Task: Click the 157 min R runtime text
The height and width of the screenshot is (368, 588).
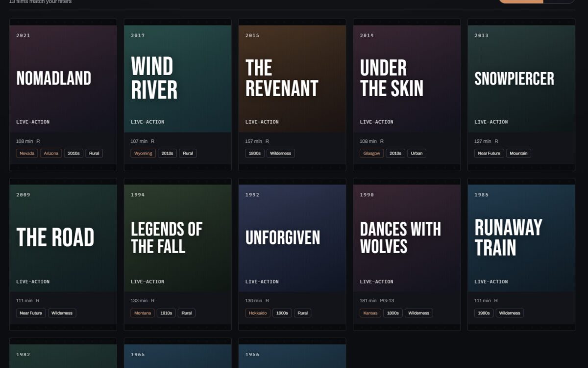Action: coord(257,141)
